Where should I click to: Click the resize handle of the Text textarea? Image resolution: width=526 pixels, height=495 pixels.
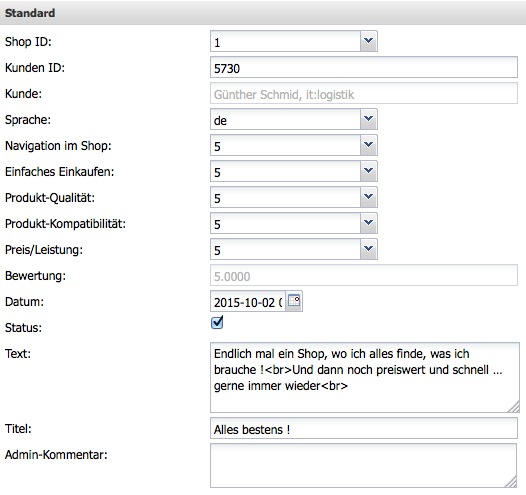[x=514, y=407]
